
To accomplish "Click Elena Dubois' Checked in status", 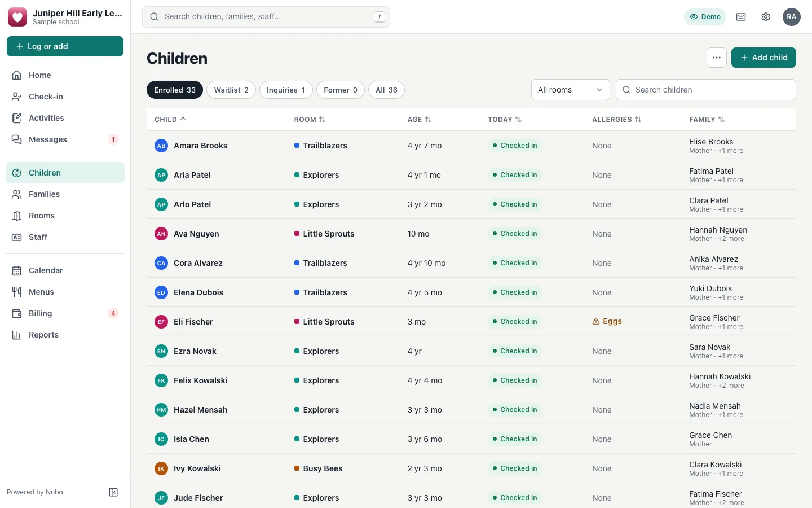I will [x=515, y=292].
